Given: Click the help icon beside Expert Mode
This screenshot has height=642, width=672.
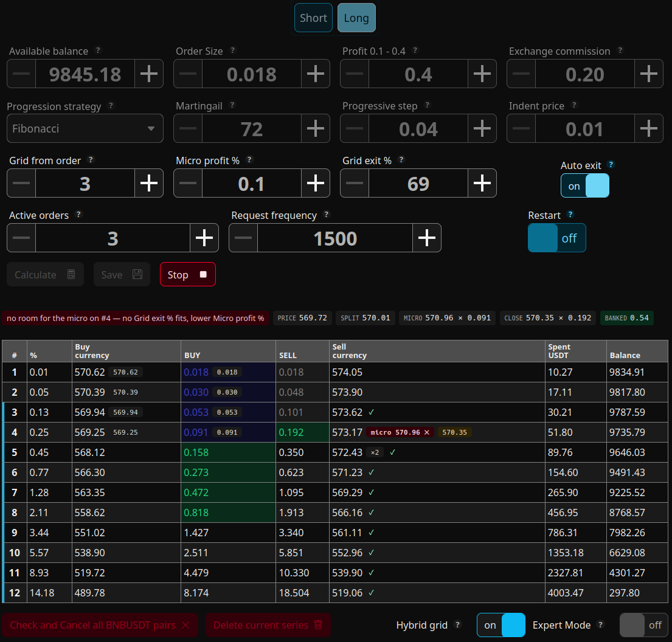Looking at the screenshot, I should [601, 624].
